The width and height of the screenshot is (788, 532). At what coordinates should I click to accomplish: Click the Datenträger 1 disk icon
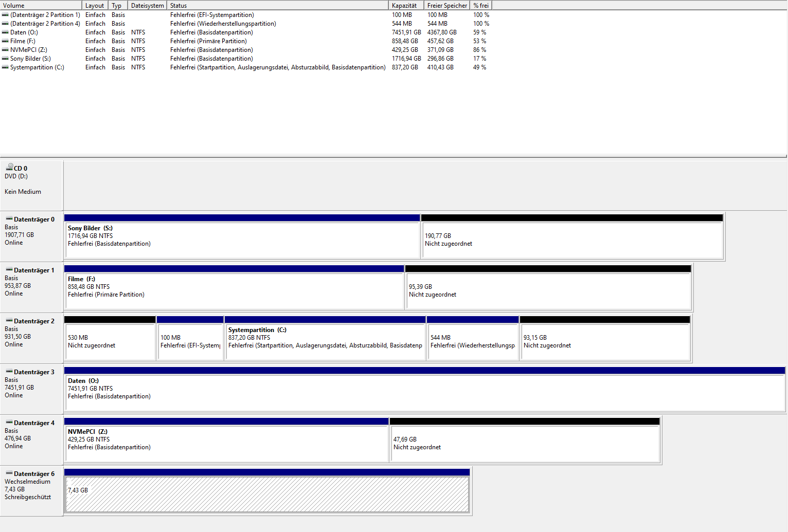(x=9, y=270)
